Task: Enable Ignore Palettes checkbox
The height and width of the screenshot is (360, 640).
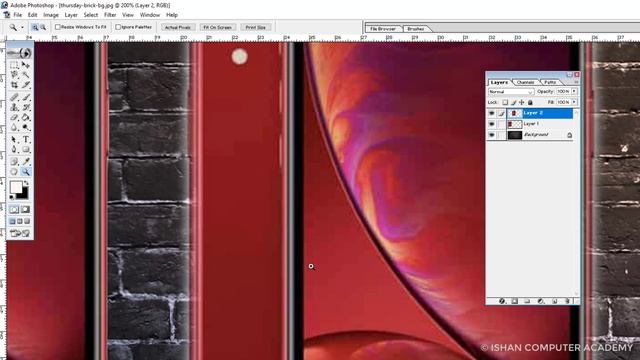Action: [x=118, y=27]
